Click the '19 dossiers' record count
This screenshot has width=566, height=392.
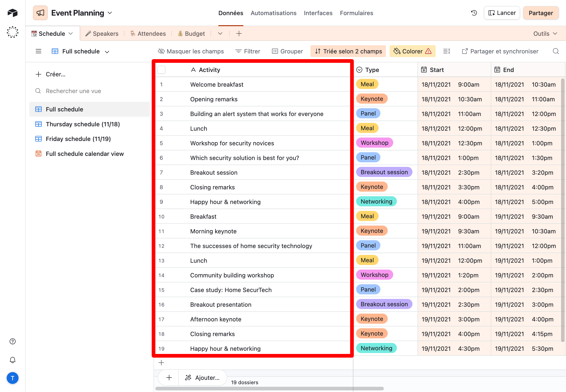point(245,382)
